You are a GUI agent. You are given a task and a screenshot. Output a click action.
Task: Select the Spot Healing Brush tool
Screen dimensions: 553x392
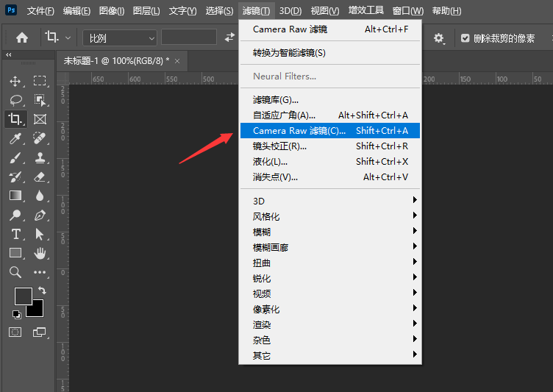click(40, 138)
